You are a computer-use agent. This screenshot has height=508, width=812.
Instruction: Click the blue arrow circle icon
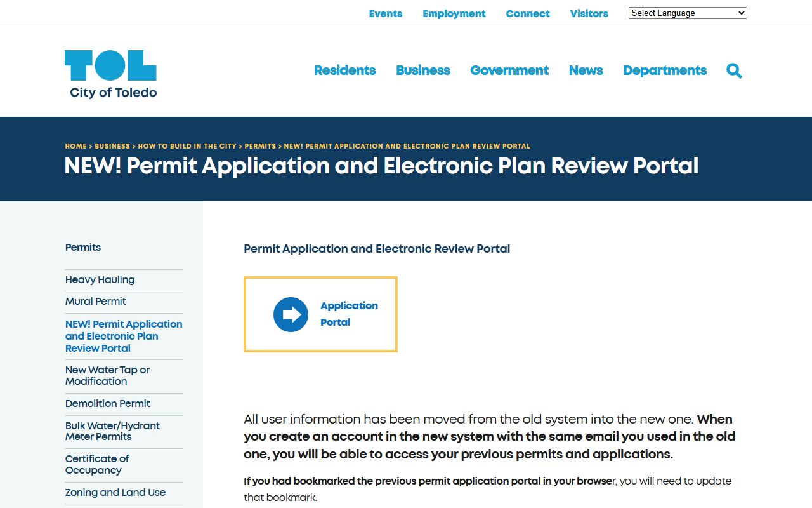(x=291, y=314)
